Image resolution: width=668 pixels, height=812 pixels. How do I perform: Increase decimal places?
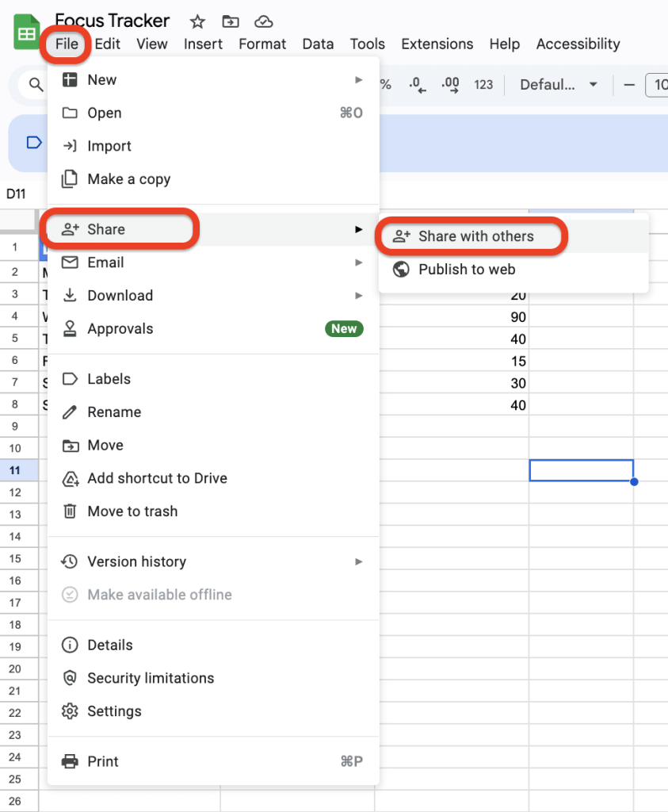pyautogui.click(x=449, y=85)
